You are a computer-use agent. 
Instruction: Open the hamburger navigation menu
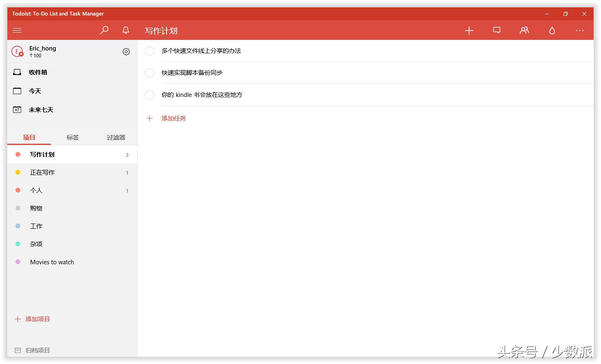[17, 30]
